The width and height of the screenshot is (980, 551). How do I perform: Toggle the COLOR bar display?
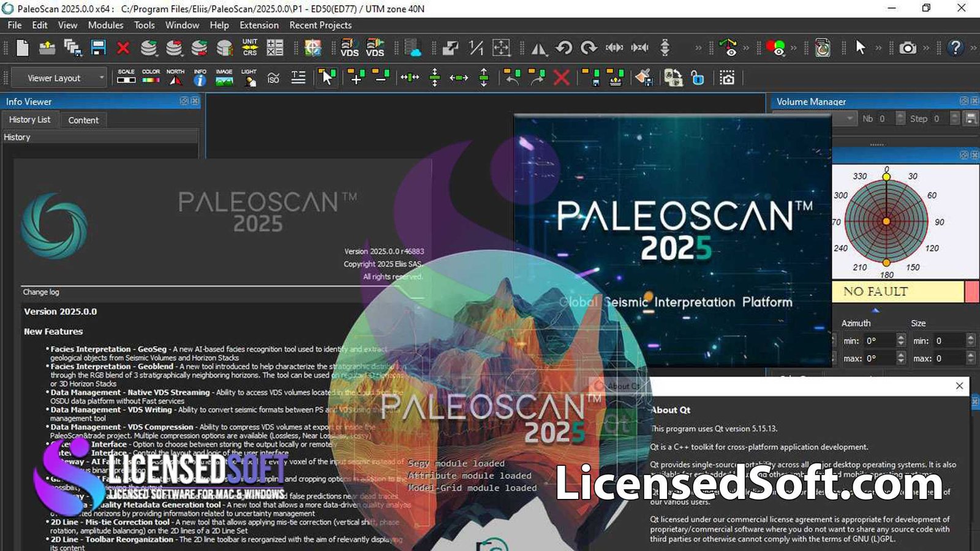point(151,77)
